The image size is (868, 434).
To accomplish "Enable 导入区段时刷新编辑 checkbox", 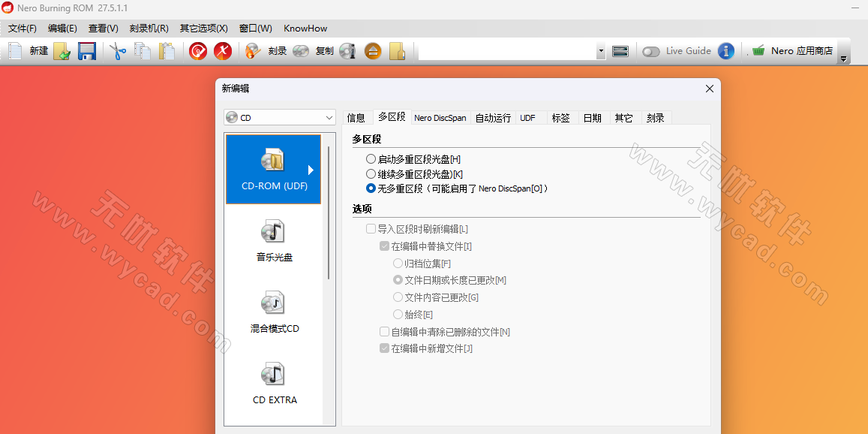I will [371, 228].
